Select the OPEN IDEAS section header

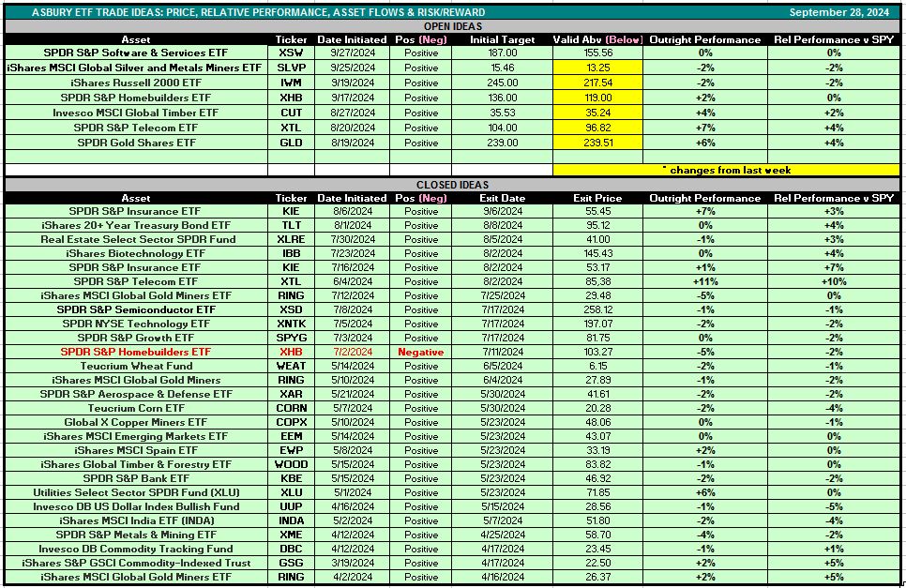[x=452, y=27]
